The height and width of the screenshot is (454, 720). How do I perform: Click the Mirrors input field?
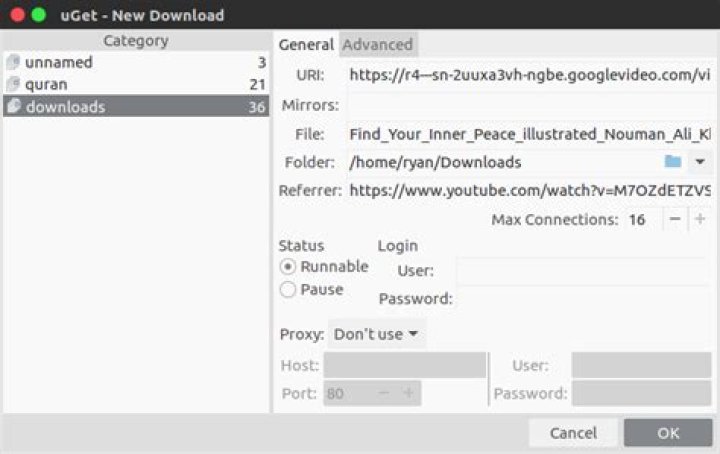pos(529,105)
